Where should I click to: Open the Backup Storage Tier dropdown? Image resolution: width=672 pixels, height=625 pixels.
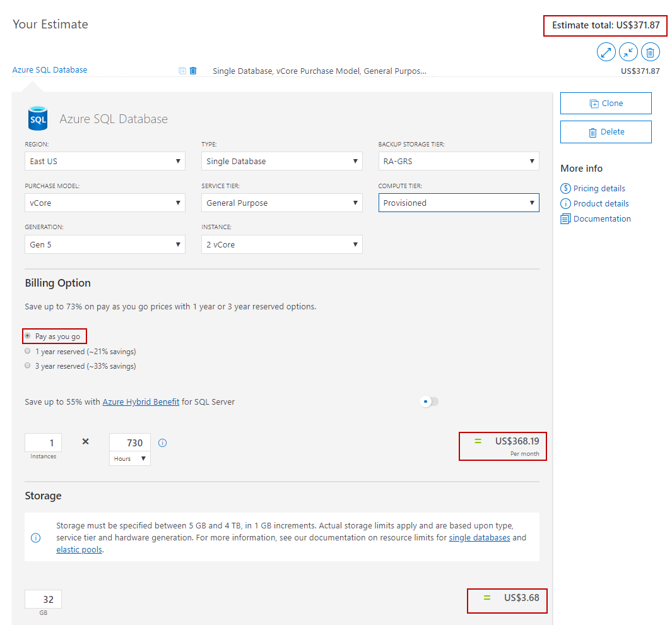(x=458, y=161)
